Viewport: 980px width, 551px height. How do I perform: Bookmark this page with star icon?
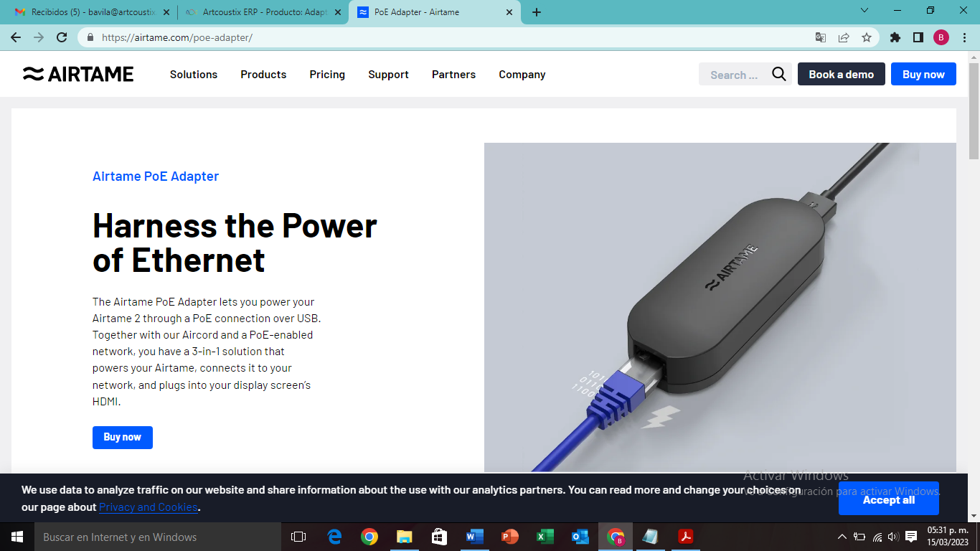point(866,37)
